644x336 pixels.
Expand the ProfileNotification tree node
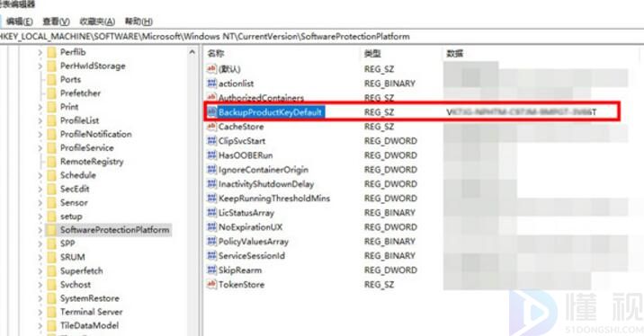coord(40,134)
